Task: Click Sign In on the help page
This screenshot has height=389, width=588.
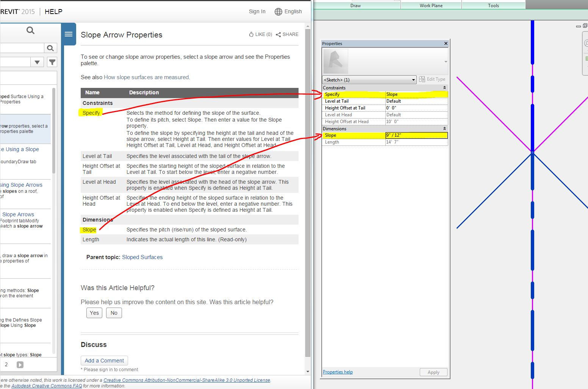Action: 257,11
